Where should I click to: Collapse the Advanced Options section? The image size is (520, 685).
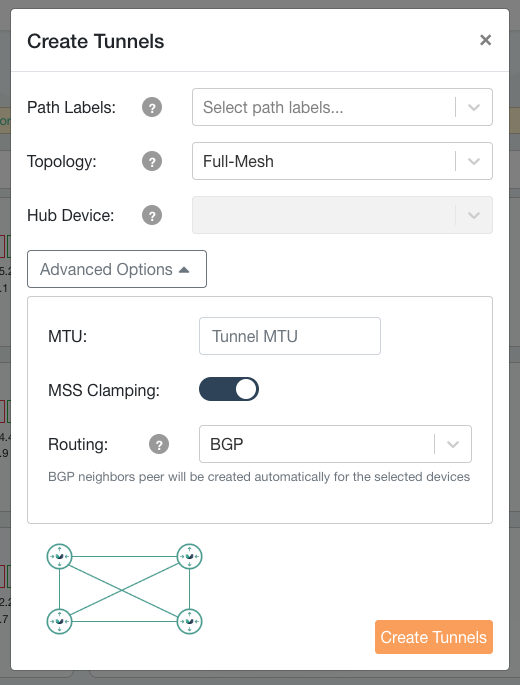click(x=117, y=269)
